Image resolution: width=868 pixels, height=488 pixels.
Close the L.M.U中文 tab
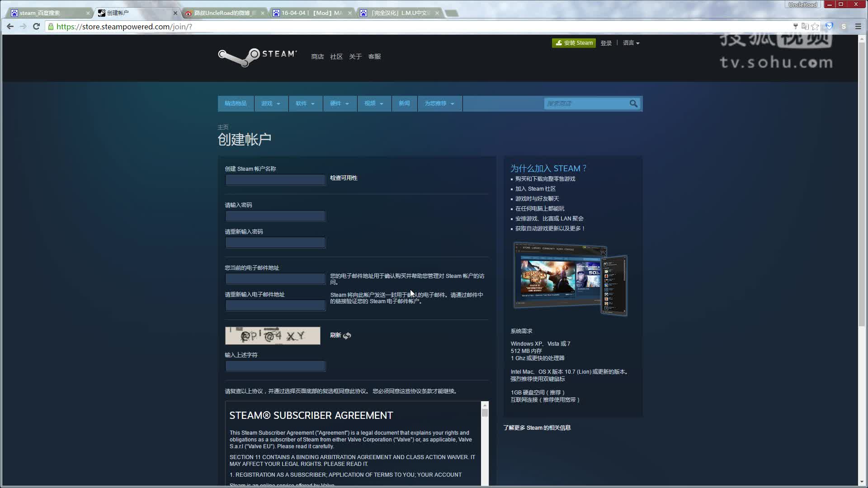coord(437,13)
